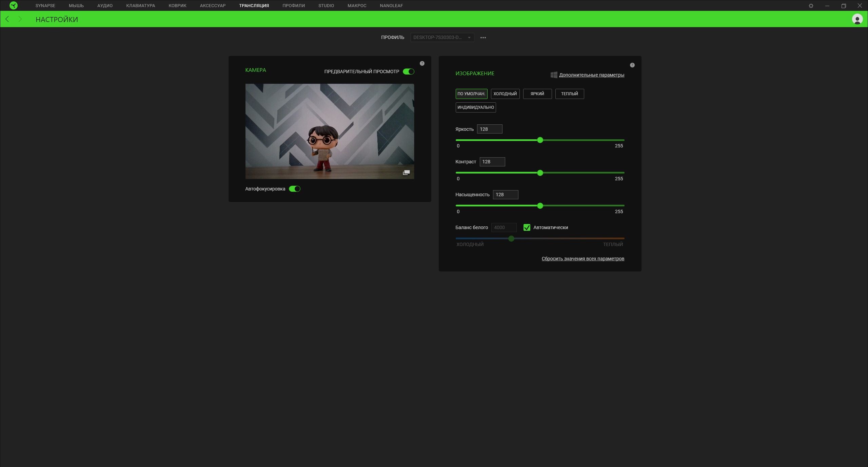Open the NANOLEAF tab
868x467 pixels.
click(x=391, y=6)
